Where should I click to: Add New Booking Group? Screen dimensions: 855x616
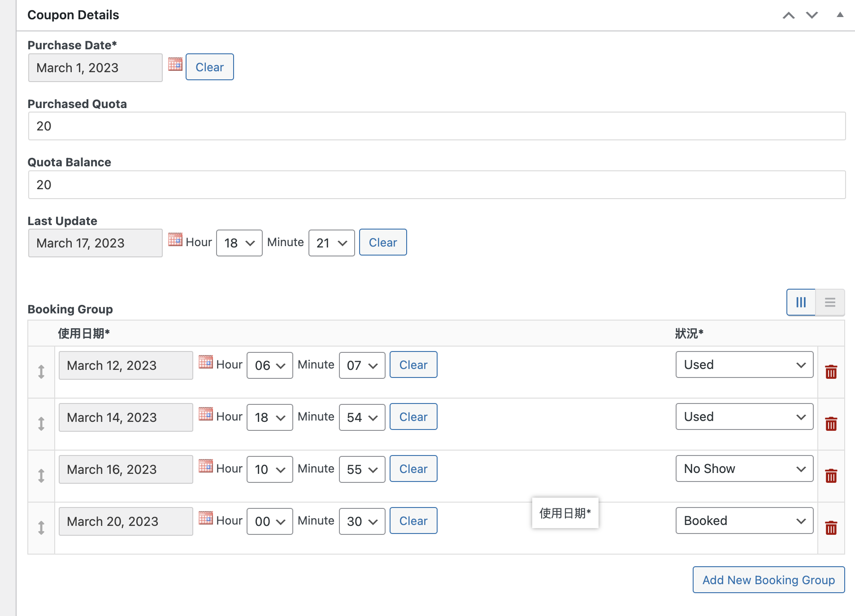(768, 580)
